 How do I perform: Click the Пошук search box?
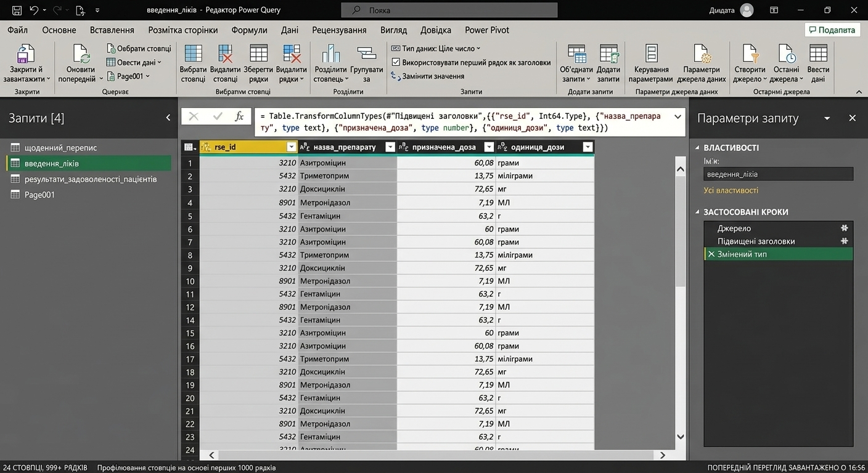point(449,10)
